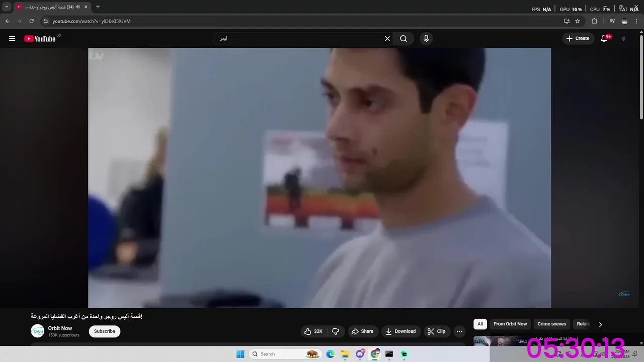Select the browser address bar URL
This screenshot has width=644, height=362.
pyautogui.click(x=92, y=21)
